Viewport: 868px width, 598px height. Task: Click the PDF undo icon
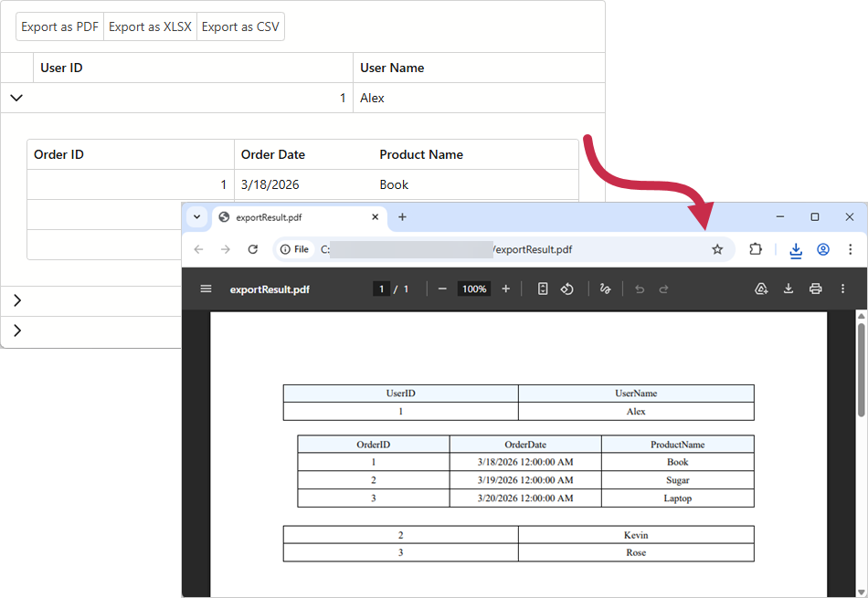tap(640, 289)
